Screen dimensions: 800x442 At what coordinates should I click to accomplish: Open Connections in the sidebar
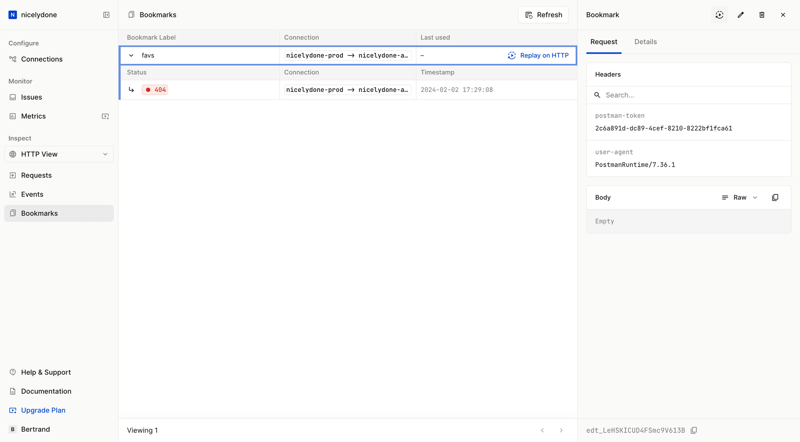[x=41, y=59]
